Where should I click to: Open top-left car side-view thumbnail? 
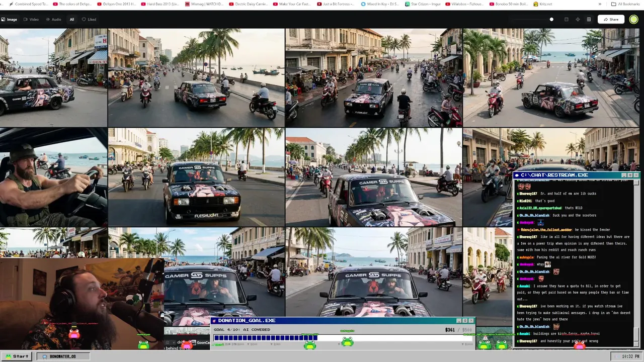click(x=53, y=77)
